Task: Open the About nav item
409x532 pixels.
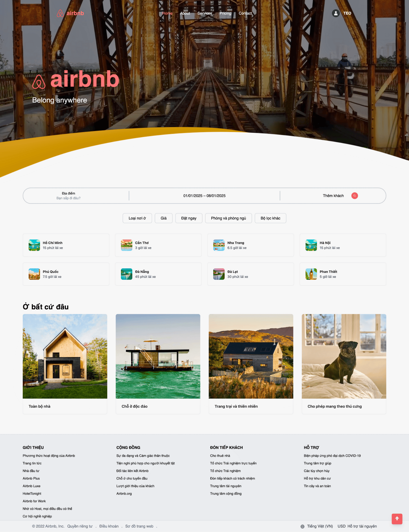Action: point(185,13)
